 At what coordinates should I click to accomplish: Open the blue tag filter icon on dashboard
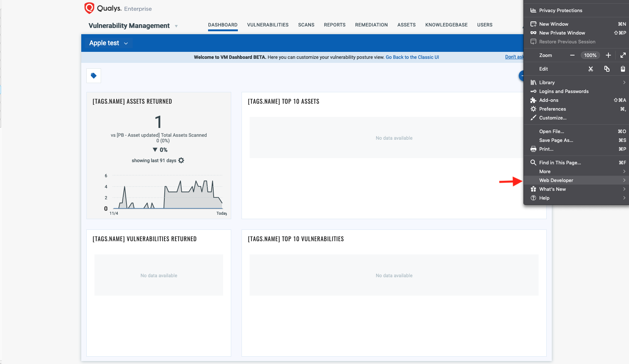[x=94, y=75]
